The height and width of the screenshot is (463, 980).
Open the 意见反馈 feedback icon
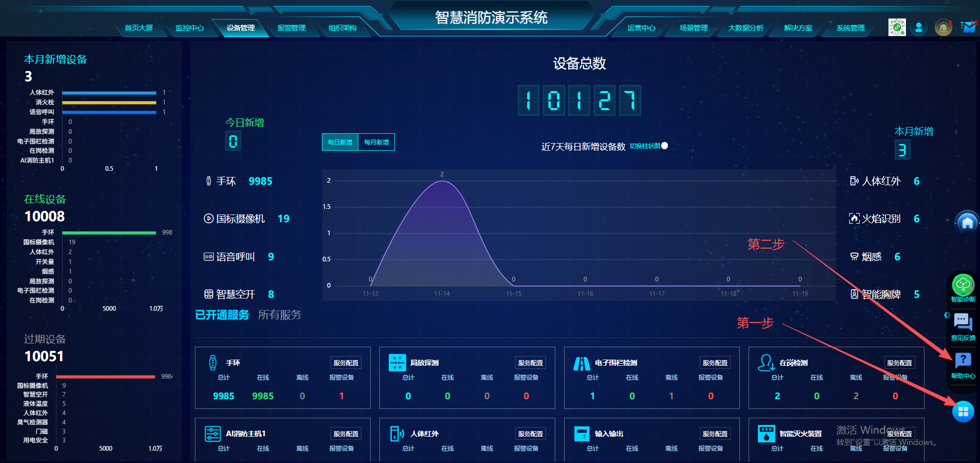coord(963,324)
